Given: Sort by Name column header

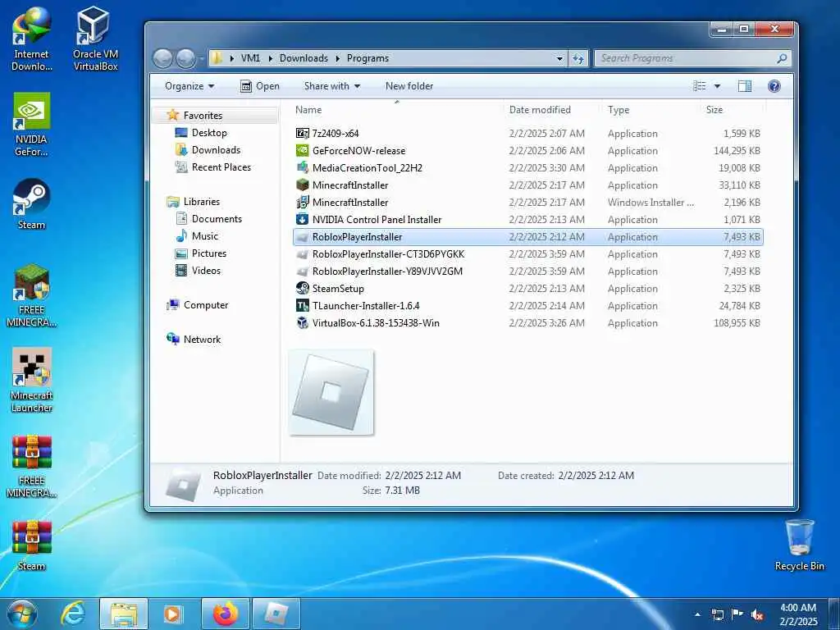Looking at the screenshot, I should 396,110.
